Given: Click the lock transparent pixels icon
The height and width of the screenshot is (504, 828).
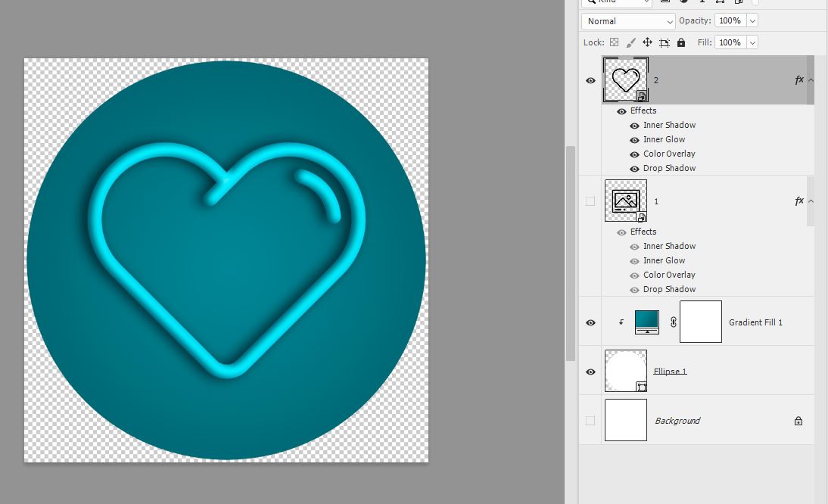Looking at the screenshot, I should (x=614, y=43).
